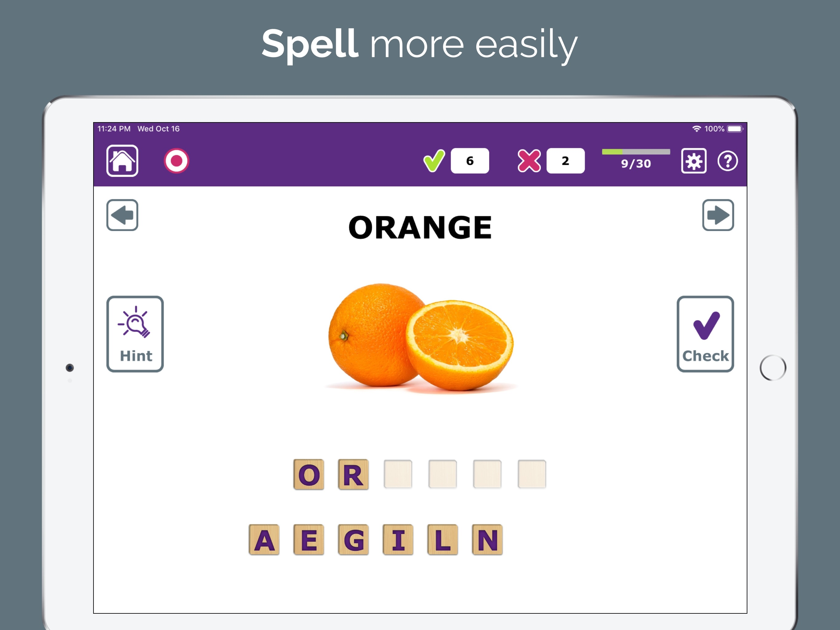This screenshot has width=840, height=630.
Task: Tap the first empty letter slot
Action: (398, 473)
